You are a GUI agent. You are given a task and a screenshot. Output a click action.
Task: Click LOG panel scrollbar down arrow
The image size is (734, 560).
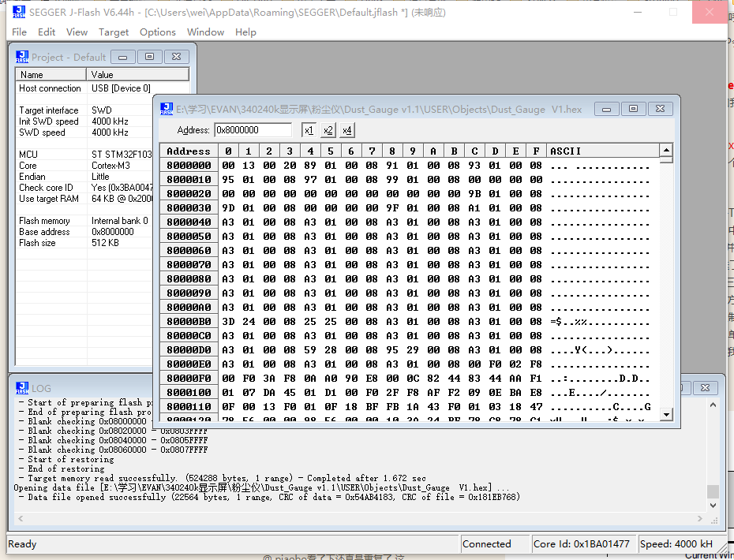coord(713,506)
